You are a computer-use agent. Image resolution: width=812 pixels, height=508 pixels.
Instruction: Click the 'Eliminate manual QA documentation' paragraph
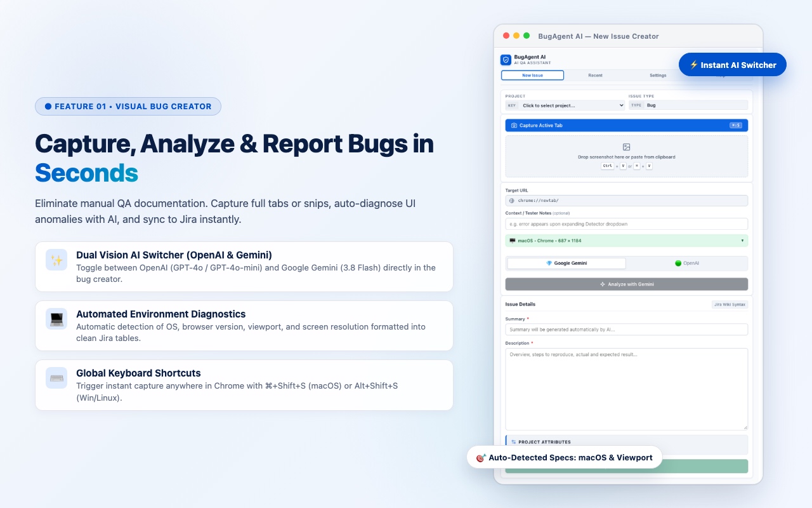coord(225,211)
